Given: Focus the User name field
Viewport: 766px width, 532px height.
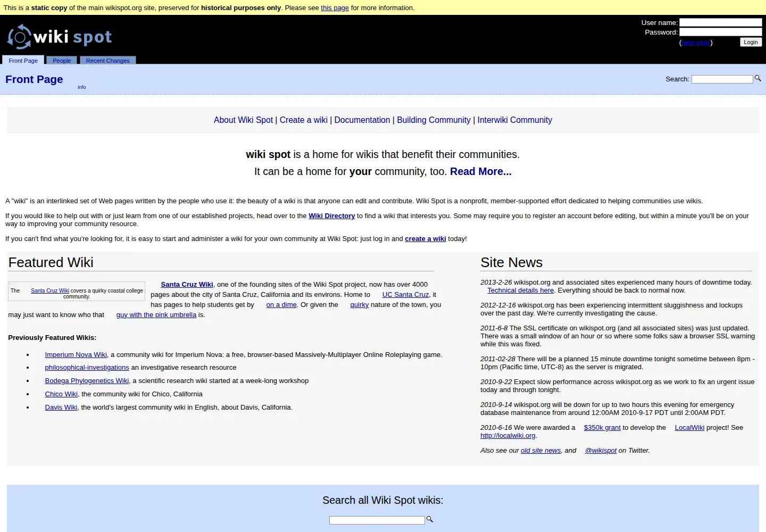Looking at the screenshot, I should click(721, 22).
